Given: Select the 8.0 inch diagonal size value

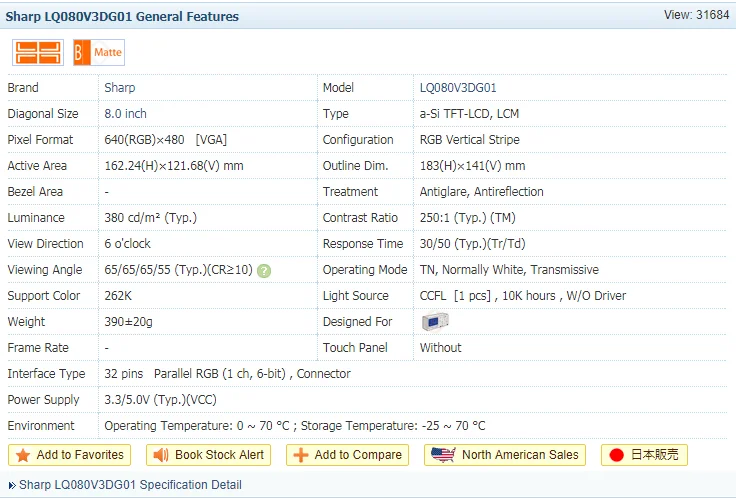Looking at the screenshot, I should (125, 114).
